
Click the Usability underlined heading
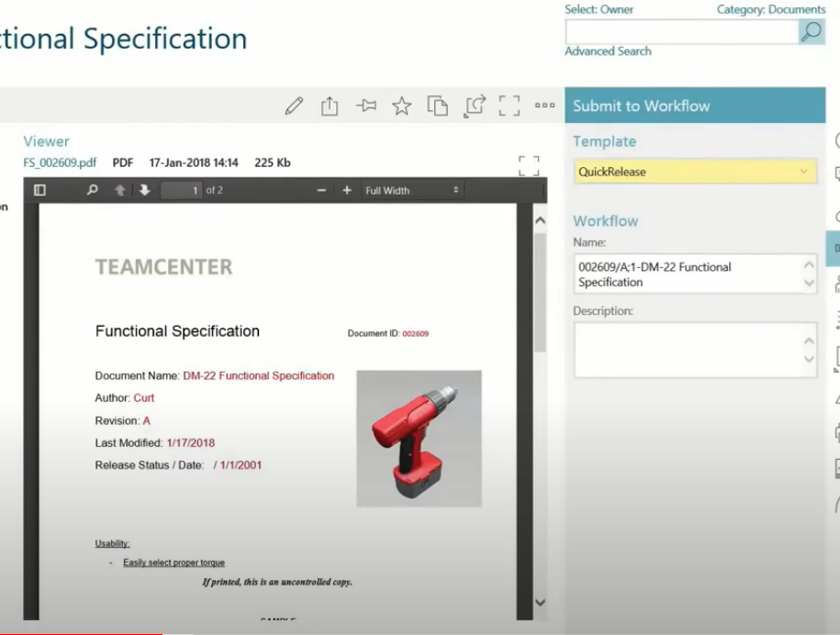pyautogui.click(x=112, y=543)
